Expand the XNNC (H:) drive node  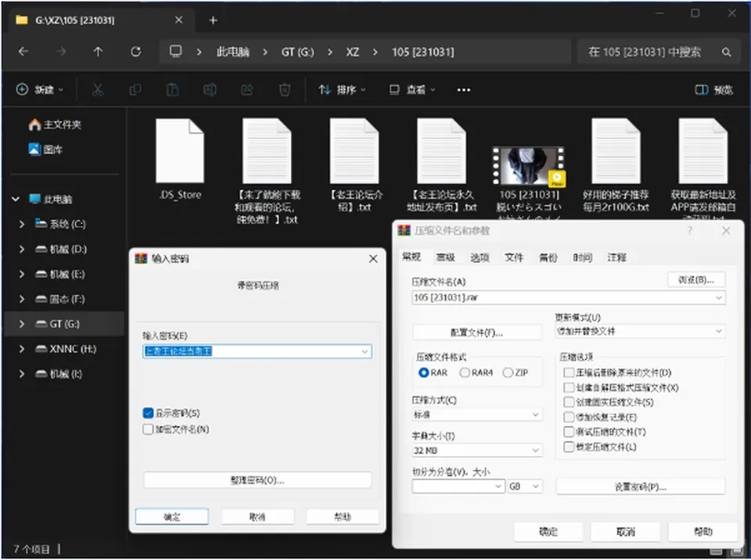tap(22, 349)
